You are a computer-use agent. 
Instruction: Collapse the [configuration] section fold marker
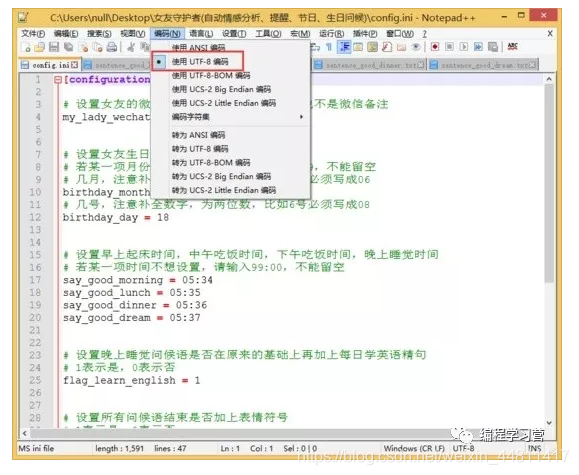(x=58, y=79)
